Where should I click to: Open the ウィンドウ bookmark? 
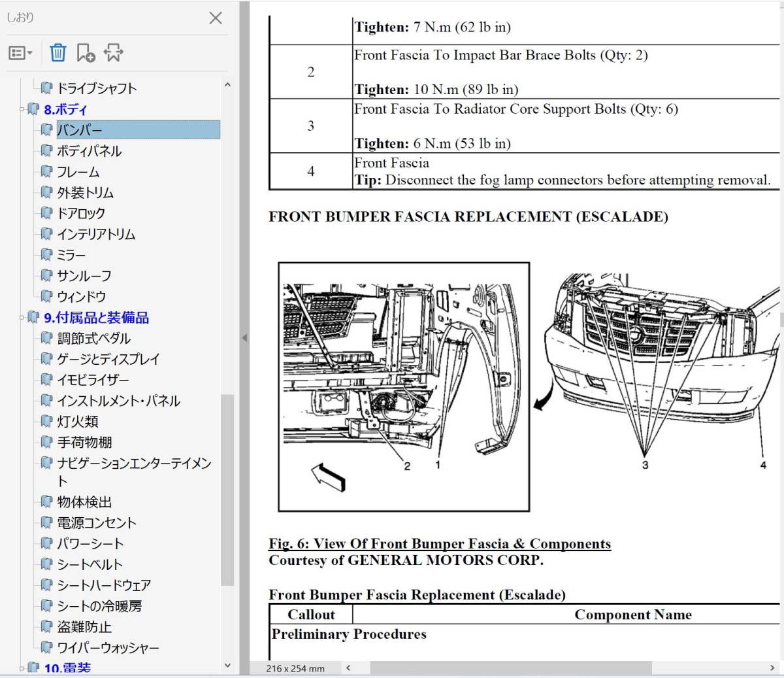[82, 297]
